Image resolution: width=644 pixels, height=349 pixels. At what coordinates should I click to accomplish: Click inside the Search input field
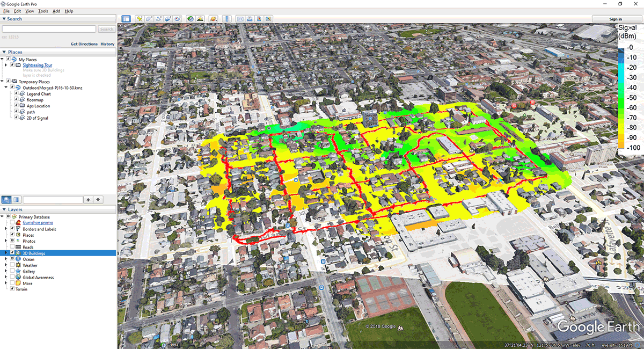click(49, 29)
